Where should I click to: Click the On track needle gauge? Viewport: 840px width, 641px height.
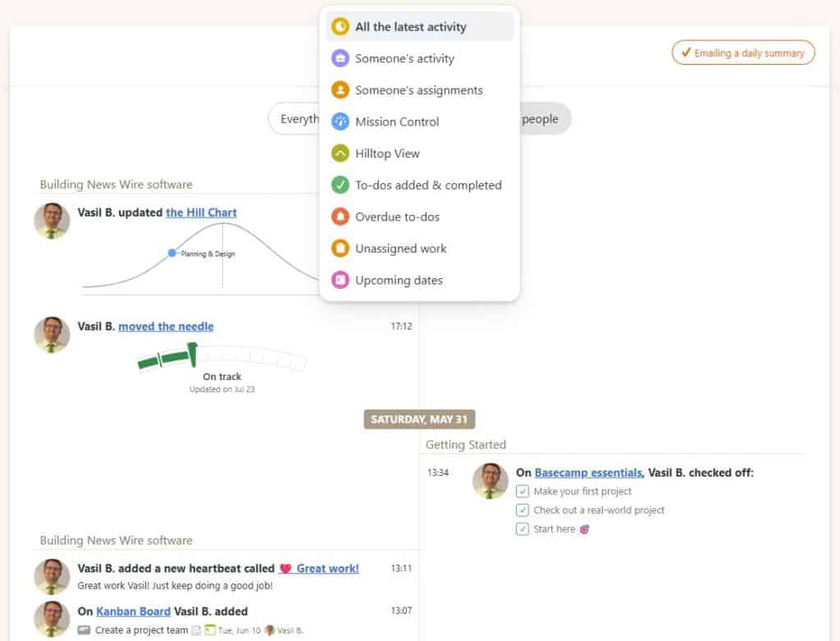(221, 359)
